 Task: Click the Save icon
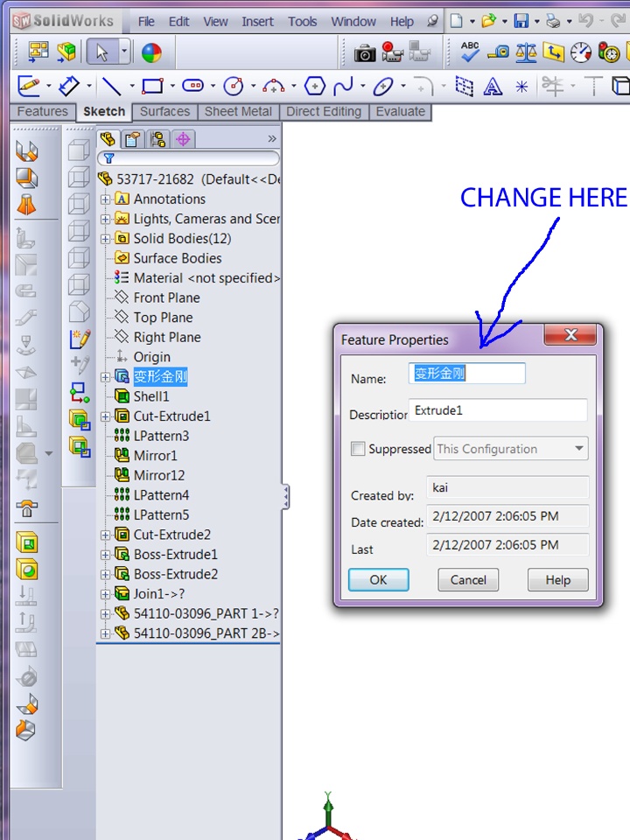click(x=521, y=21)
